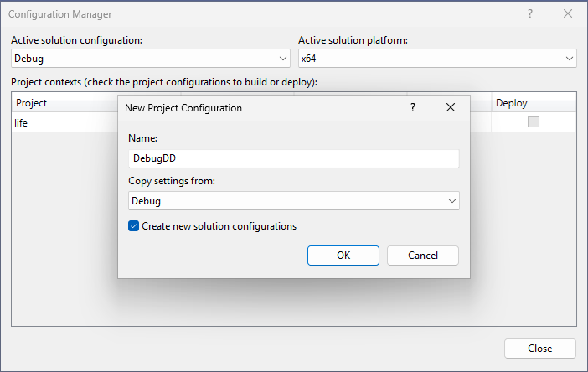Uncheck Create new solution configurations

[134, 226]
